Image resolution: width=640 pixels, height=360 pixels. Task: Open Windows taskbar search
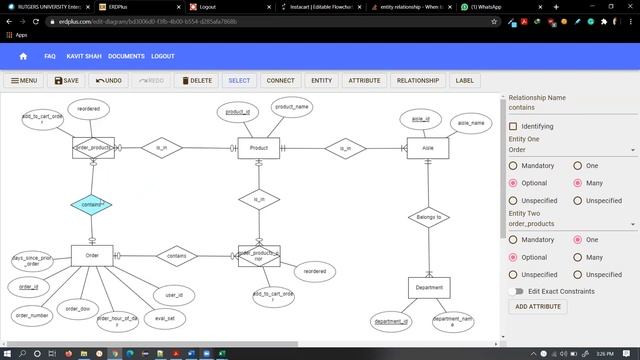click(22, 353)
